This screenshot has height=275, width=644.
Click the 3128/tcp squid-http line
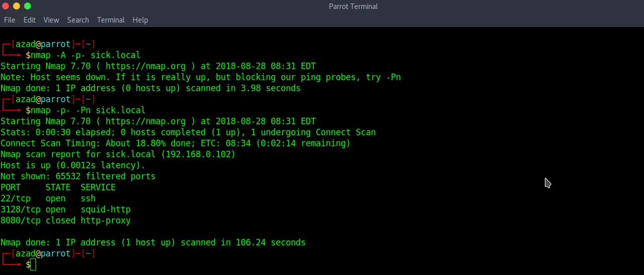65,210
